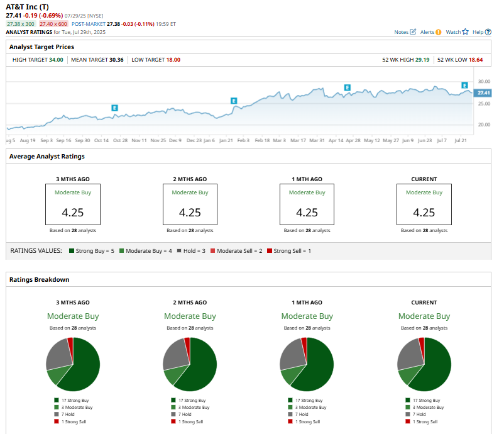Viewport: 504px width, 434px height.
Task: Click the Average Analyst Ratings heading
Action: [47, 157]
